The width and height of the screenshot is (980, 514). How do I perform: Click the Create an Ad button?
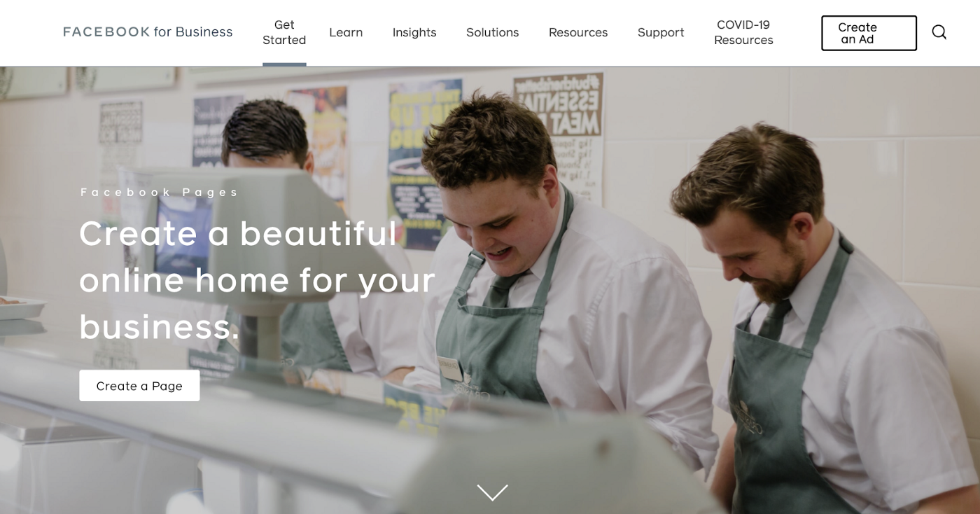tap(869, 33)
